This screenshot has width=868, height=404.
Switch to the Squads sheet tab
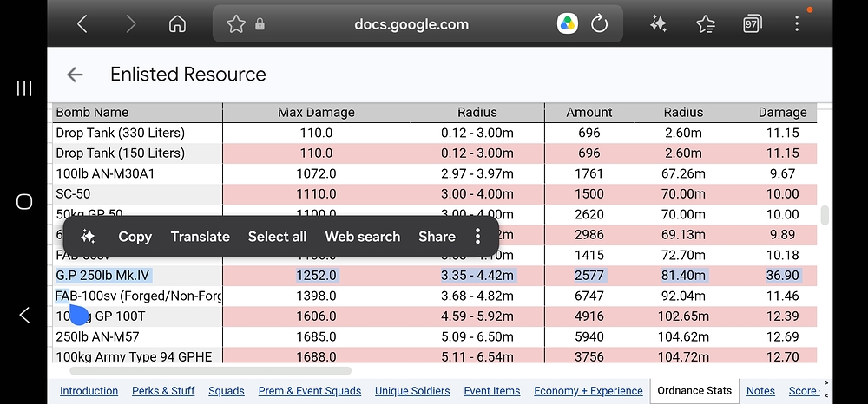[227, 391]
